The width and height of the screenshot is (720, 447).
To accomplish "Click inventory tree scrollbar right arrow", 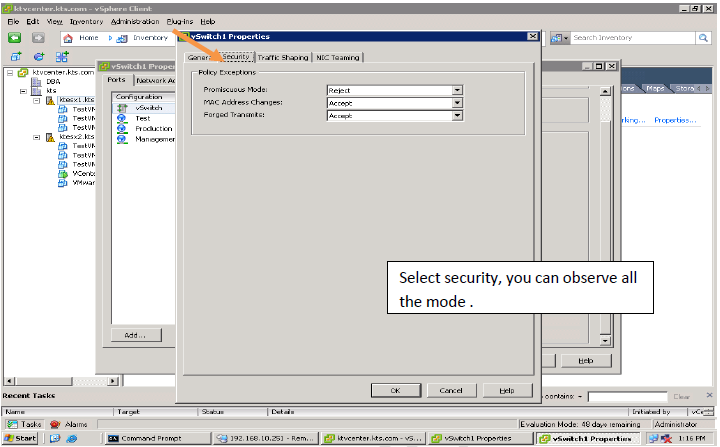I will [112, 381].
